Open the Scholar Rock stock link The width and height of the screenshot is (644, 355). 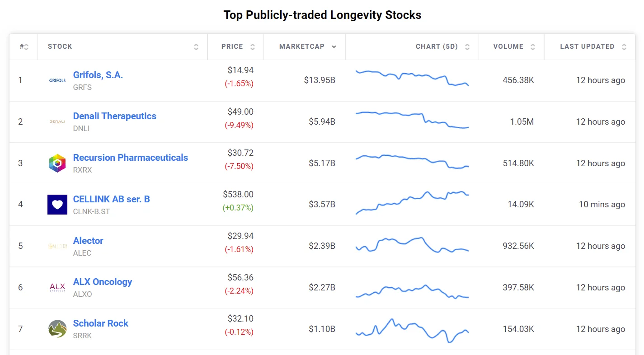tap(101, 323)
